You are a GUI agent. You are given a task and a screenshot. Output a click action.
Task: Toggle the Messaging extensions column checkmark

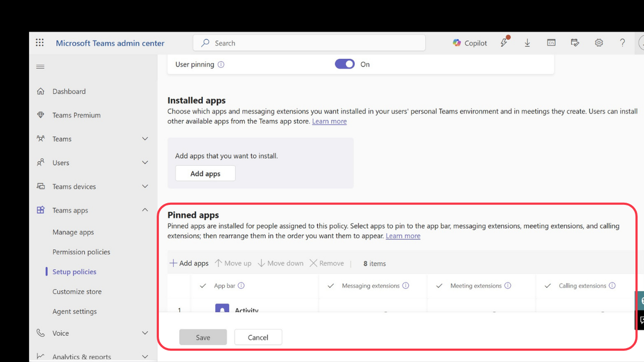tap(331, 286)
